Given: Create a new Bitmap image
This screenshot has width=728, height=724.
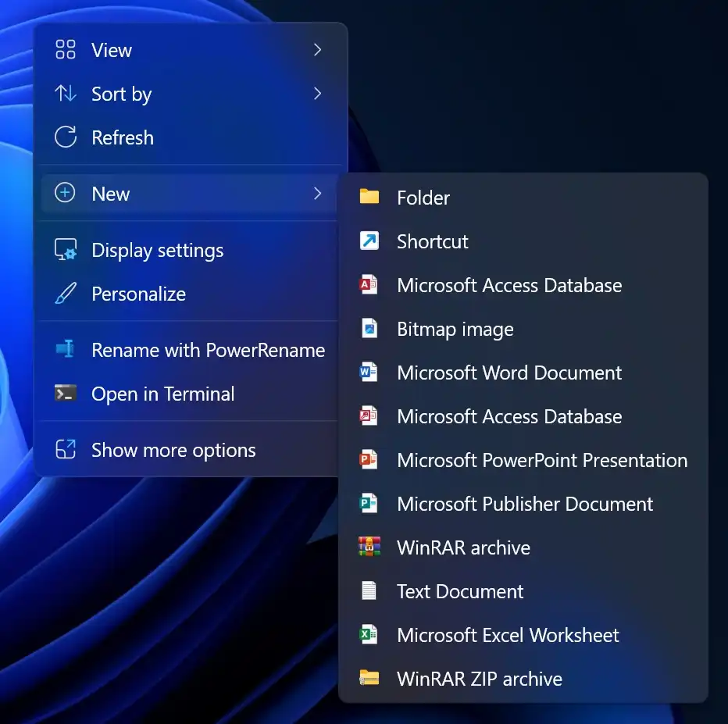Looking at the screenshot, I should coord(523,329).
